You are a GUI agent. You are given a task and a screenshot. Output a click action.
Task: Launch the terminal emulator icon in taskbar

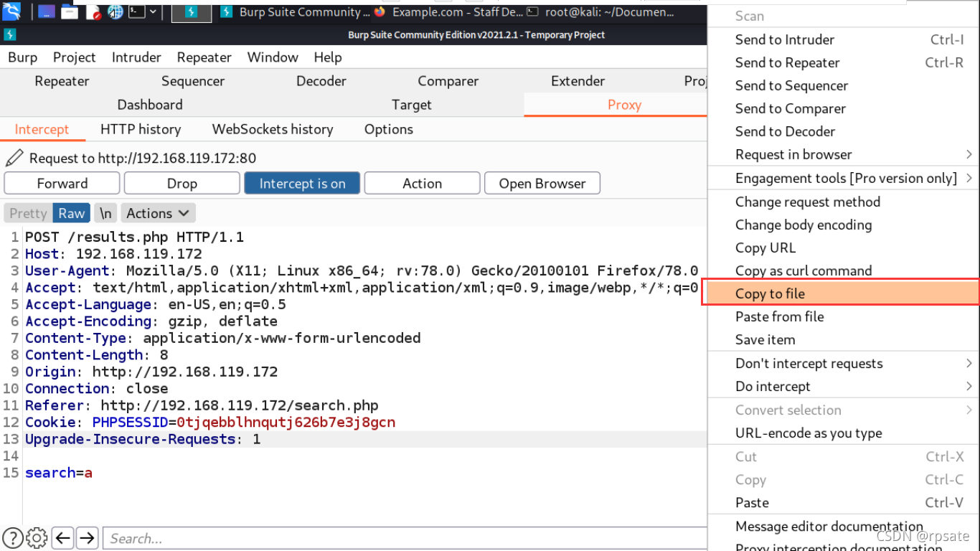(137, 11)
